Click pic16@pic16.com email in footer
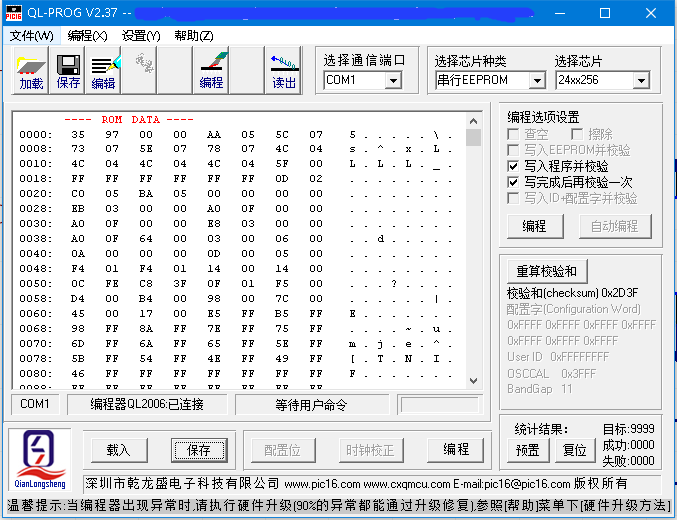This screenshot has height=520, width=677. coord(527,484)
